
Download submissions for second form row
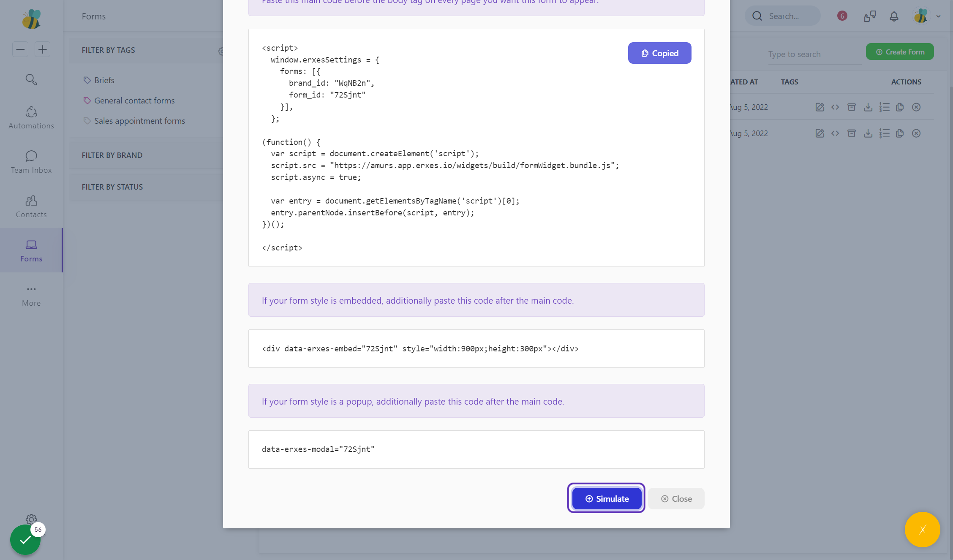point(868,133)
